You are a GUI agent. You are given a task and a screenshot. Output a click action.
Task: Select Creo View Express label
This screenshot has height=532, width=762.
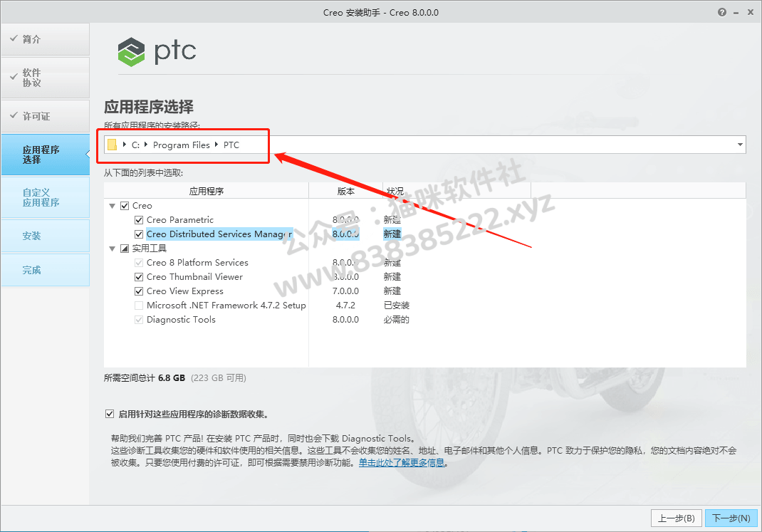click(184, 291)
